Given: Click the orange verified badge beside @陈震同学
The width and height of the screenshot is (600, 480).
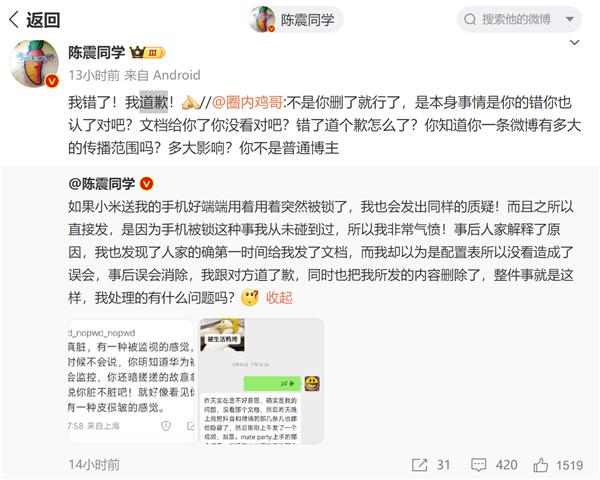Looking at the screenshot, I should [147, 184].
